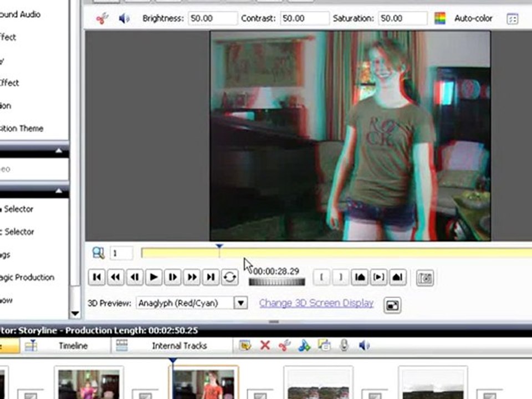Click the timecode 00:00:28.29
This screenshot has width=532, height=399.
click(x=276, y=271)
